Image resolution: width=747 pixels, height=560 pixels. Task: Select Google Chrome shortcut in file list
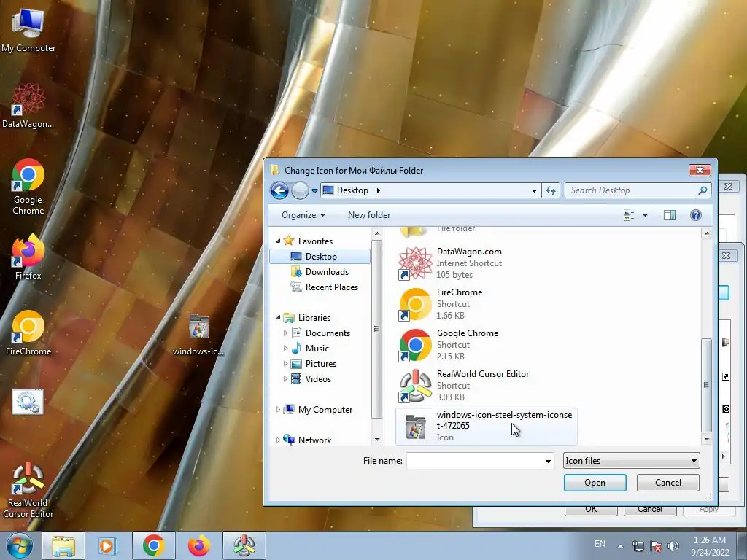(x=487, y=345)
